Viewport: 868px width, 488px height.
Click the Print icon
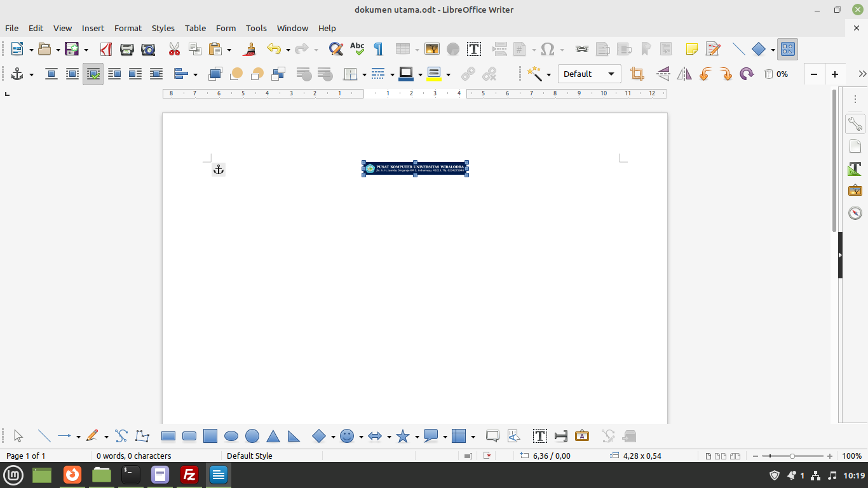point(127,49)
